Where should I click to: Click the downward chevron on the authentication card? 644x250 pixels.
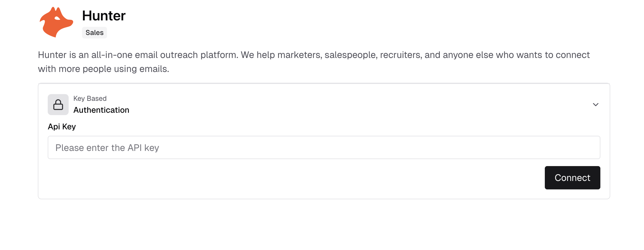(596, 104)
